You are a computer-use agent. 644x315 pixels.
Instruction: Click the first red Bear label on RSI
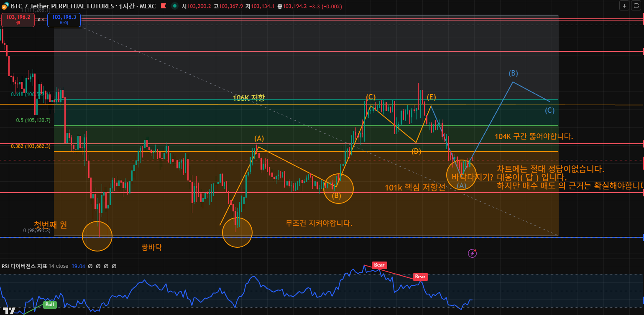379,265
